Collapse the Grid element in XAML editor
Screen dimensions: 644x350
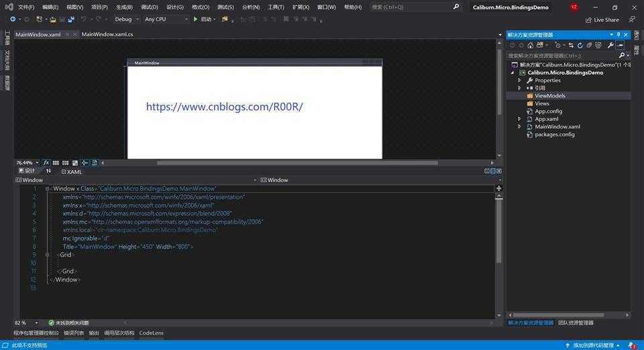click(47, 255)
